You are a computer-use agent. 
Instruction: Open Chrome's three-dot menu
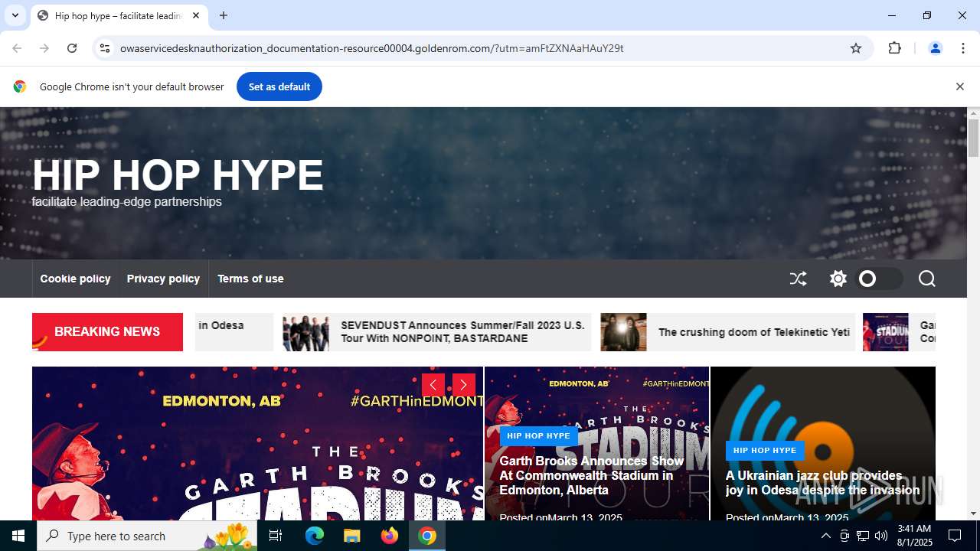(963, 48)
